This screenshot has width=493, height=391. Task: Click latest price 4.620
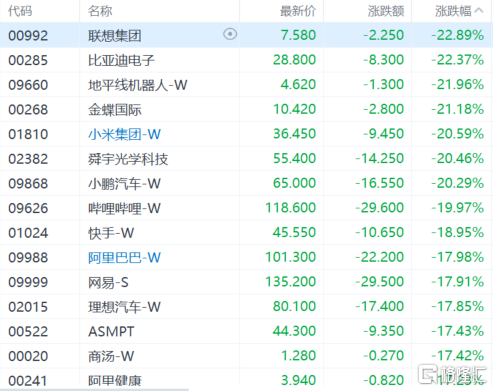click(298, 84)
